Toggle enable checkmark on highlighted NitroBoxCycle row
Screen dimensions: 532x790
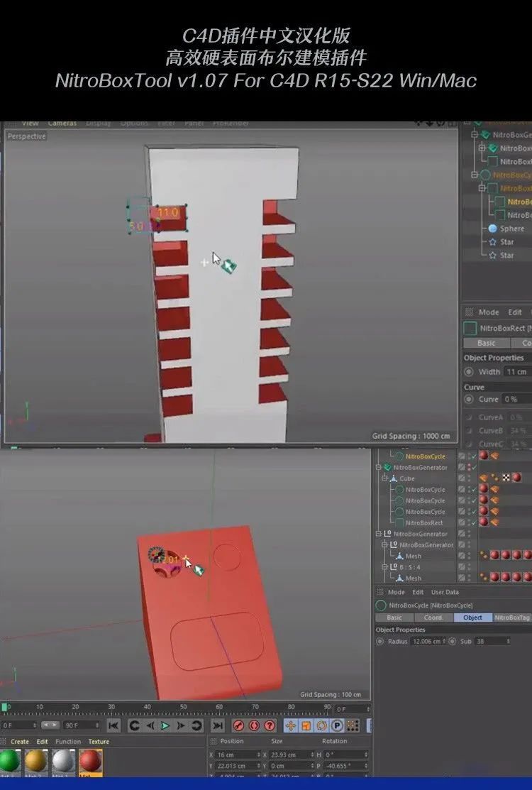point(473,456)
